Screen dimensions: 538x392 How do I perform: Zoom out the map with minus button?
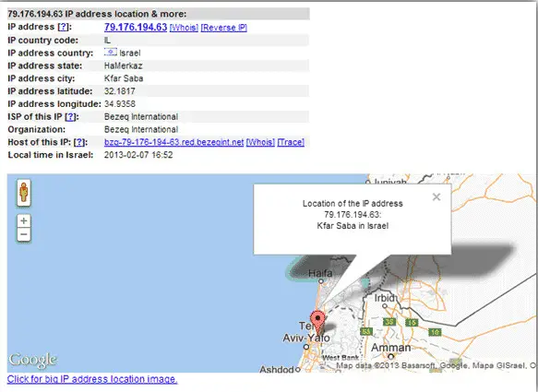(x=24, y=234)
